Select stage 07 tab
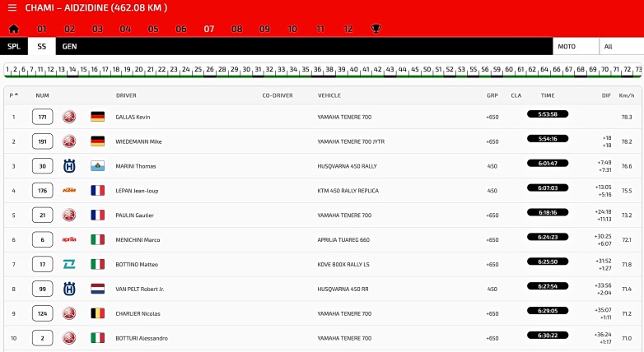This screenshot has width=644, height=352. tap(209, 29)
